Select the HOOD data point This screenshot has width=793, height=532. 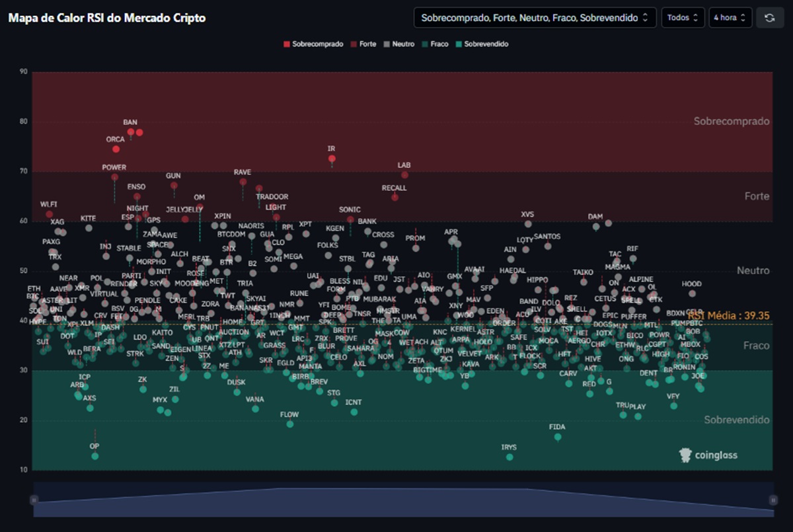pos(692,293)
